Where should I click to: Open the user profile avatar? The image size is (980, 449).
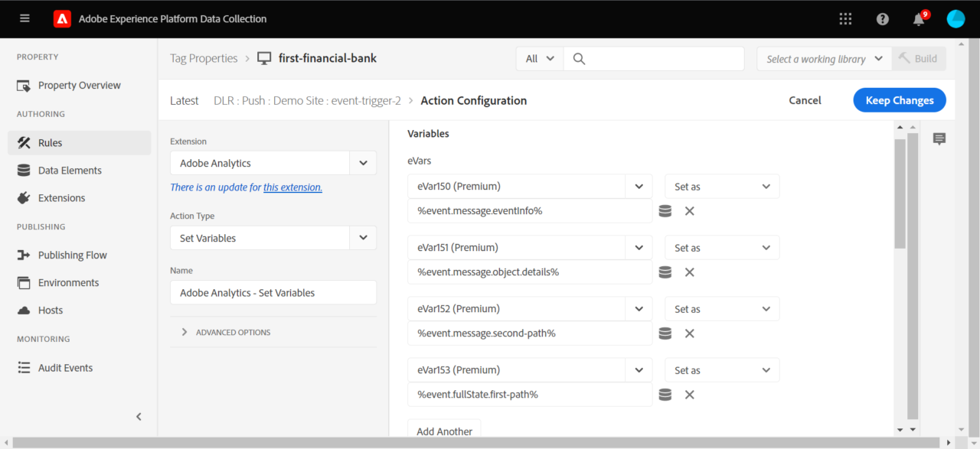955,18
